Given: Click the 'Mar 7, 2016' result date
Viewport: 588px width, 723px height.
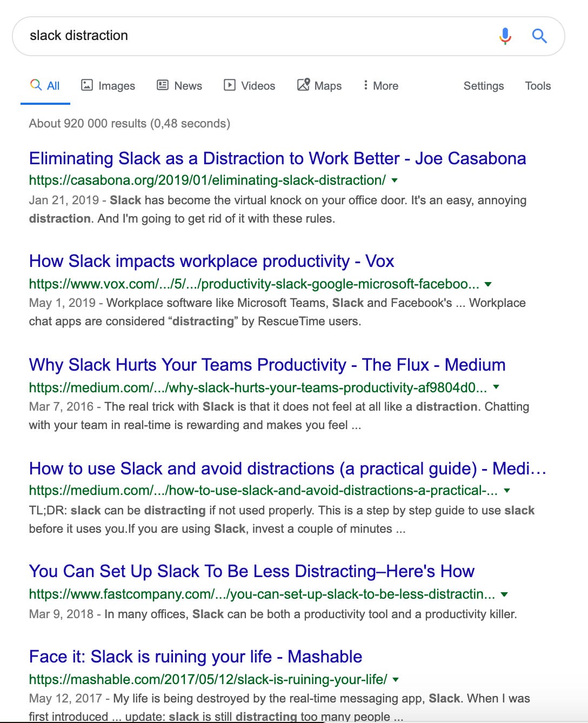Looking at the screenshot, I should pyautogui.click(x=61, y=407).
